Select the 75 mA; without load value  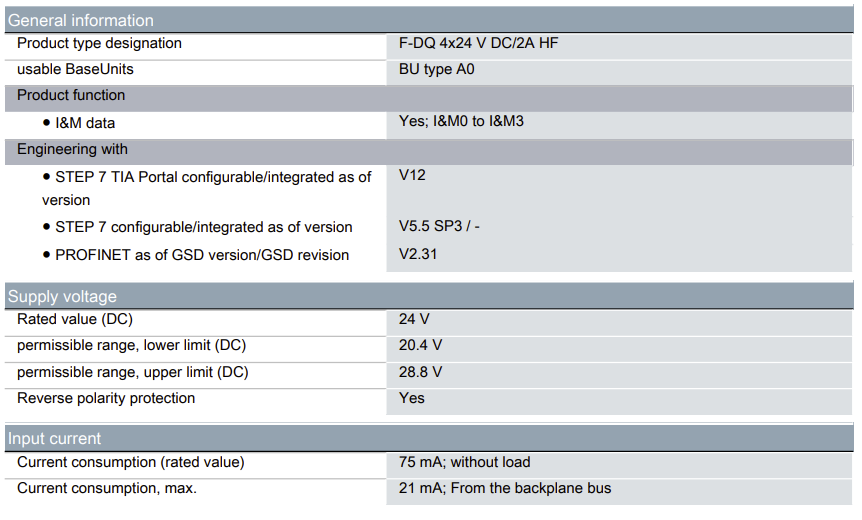click(x=464, y=463)
